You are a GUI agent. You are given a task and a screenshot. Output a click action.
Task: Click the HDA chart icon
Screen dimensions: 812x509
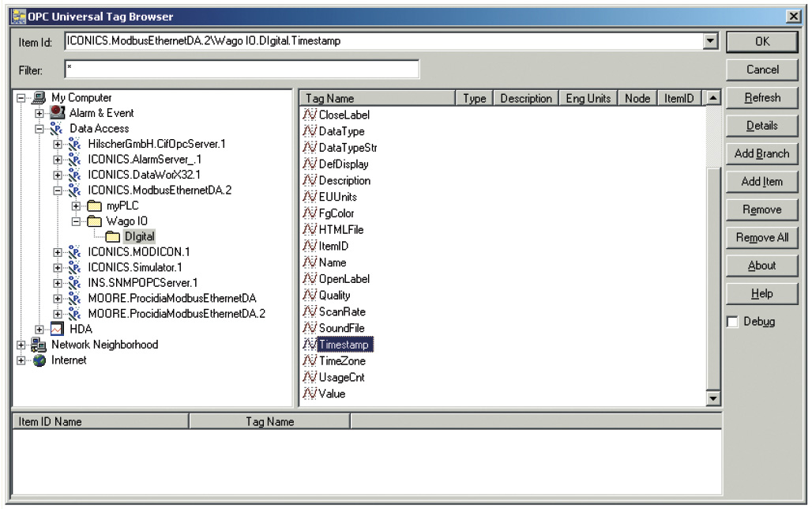tap(57, 329)
